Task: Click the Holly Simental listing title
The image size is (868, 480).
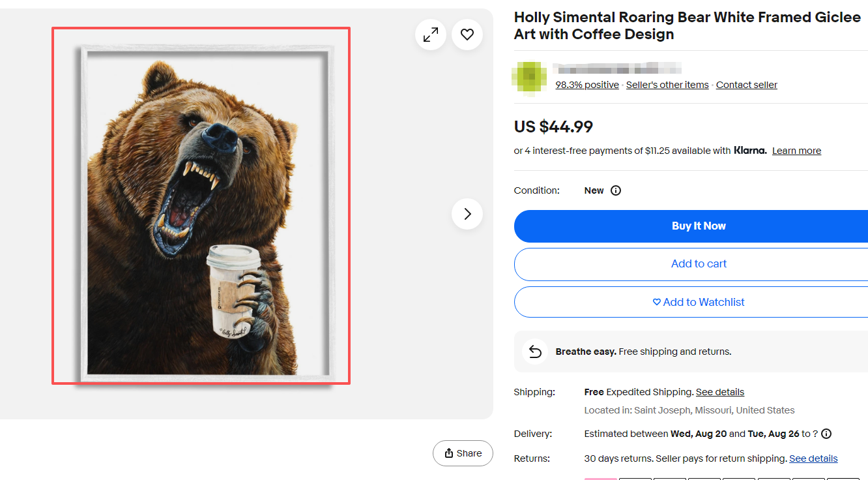Action: (x=687, y=26)
